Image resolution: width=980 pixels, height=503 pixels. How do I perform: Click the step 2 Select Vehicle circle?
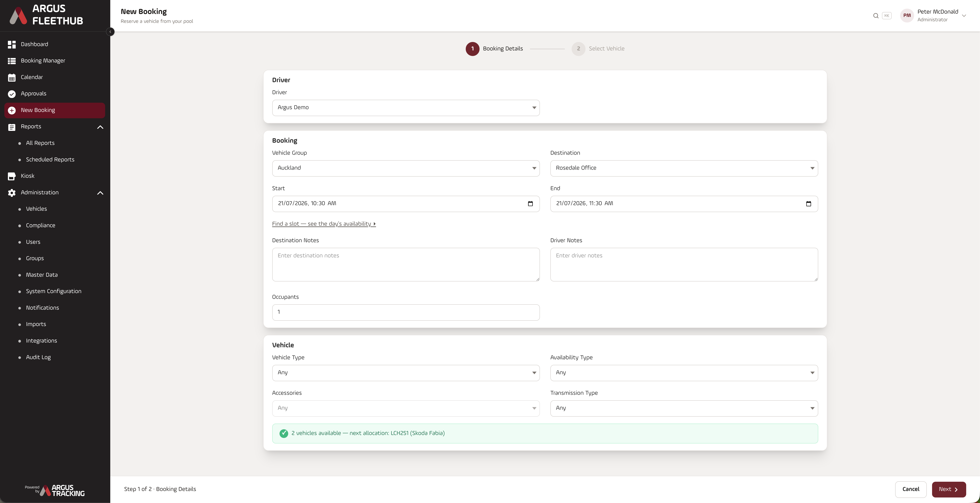[578, 49]
